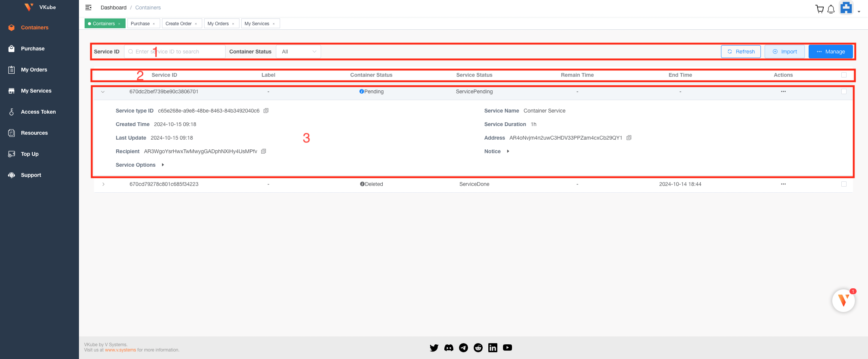Check the box for service 670dc2bef739be90c3806701

click(x=844, y=91)
